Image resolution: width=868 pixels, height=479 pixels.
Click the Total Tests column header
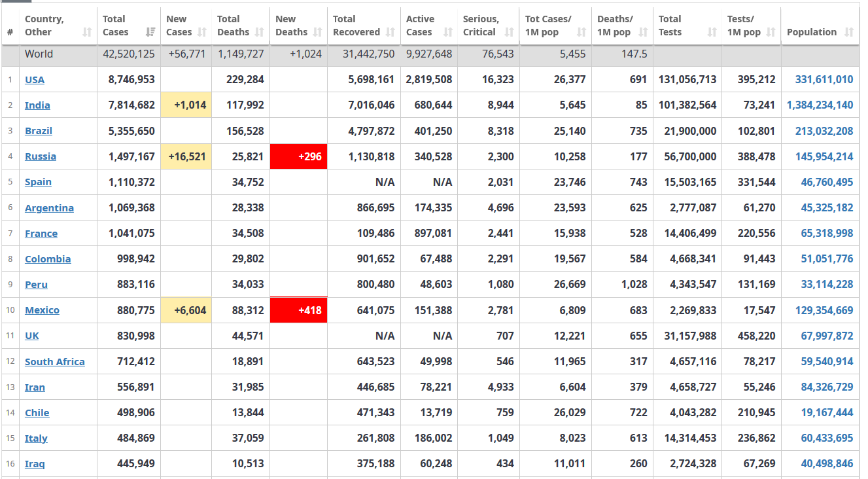click(x=670, y=26)
